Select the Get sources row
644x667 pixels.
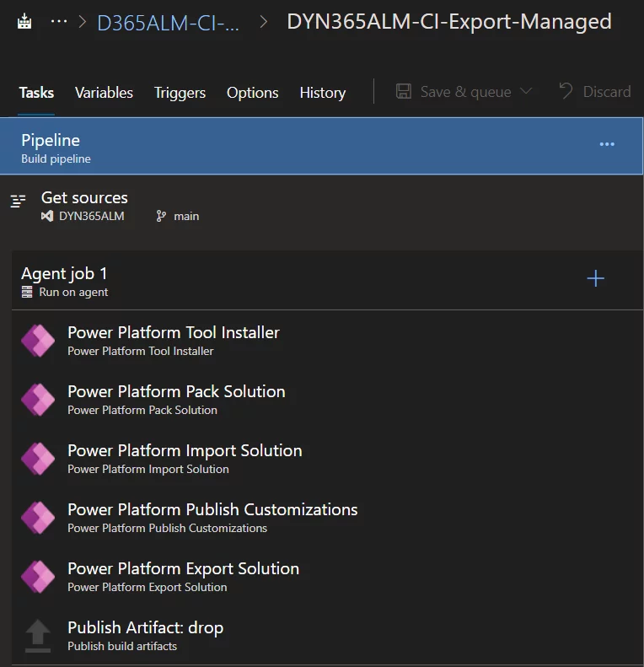click(321, 206)
